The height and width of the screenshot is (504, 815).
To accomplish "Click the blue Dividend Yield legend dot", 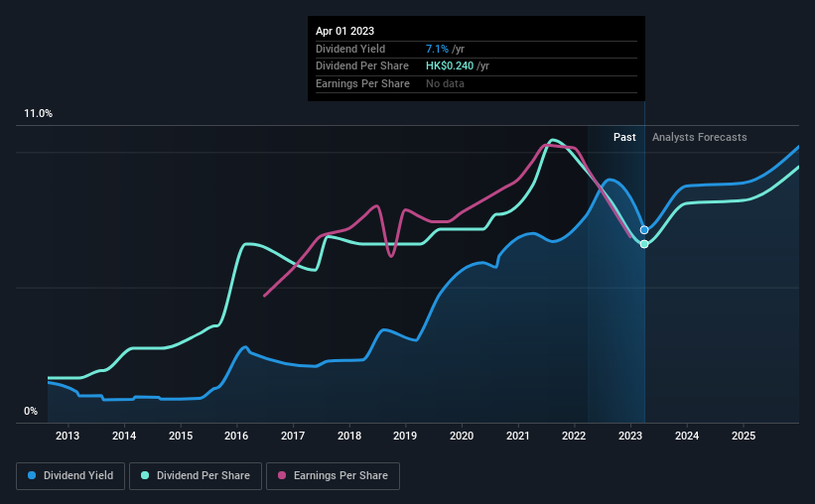I will tap(32, 475).
